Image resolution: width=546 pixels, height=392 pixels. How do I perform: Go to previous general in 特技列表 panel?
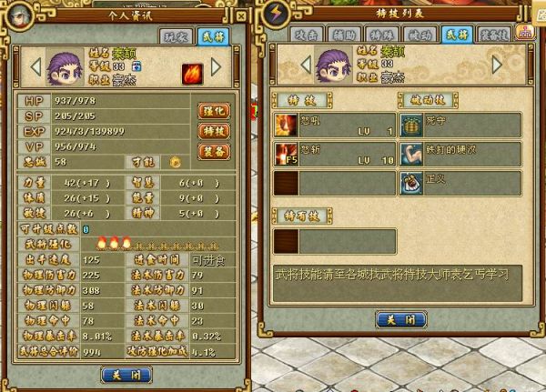[306, 65]
